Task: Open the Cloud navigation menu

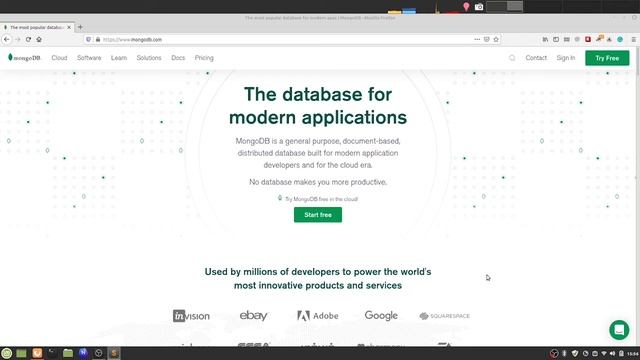Action: 59,58
